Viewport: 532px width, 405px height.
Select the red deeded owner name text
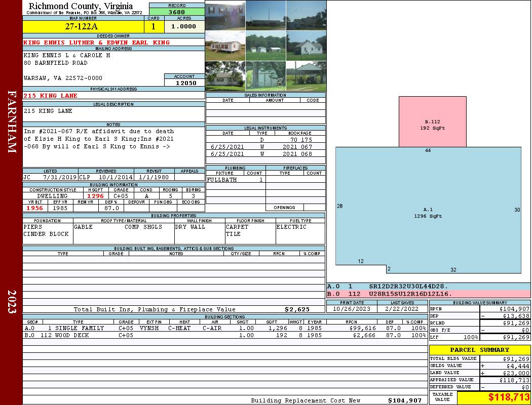tap(97, 43)
